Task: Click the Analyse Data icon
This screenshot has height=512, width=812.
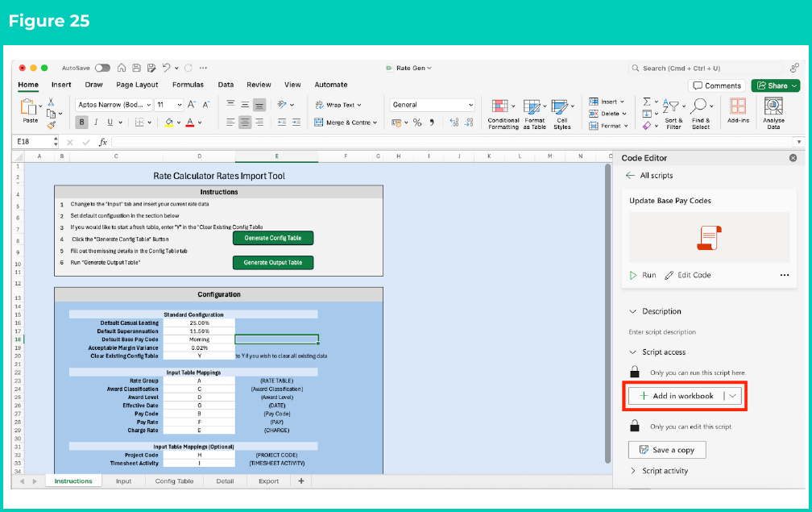Action: pos(773,106)
